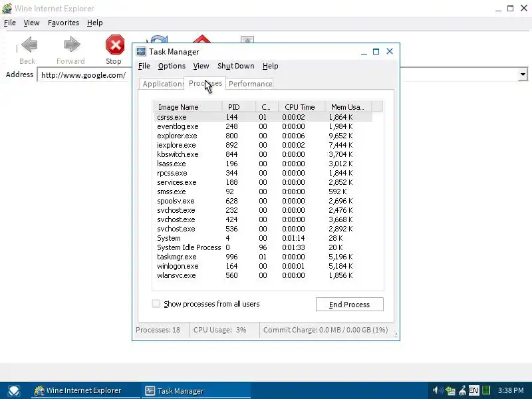Select the wlansvc.exe process row

263,275
